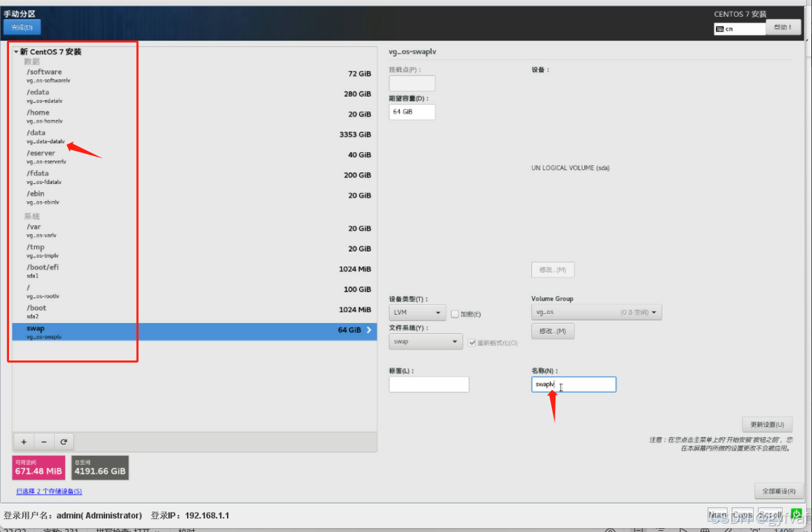812x532 pixels.
Task: Open the 文件系统 swap dropdown
Action: [x=426, y=341]
